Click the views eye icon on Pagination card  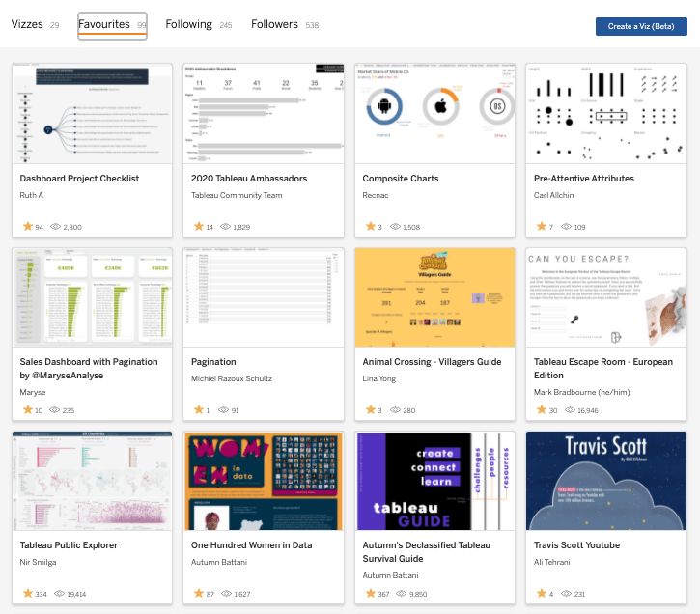point(225,410)
